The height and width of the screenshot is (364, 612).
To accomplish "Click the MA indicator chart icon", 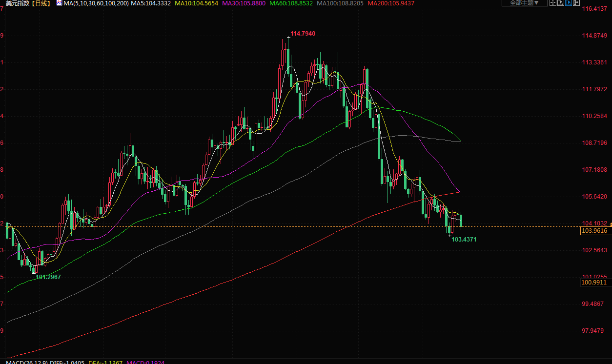I will click(59, 3).
